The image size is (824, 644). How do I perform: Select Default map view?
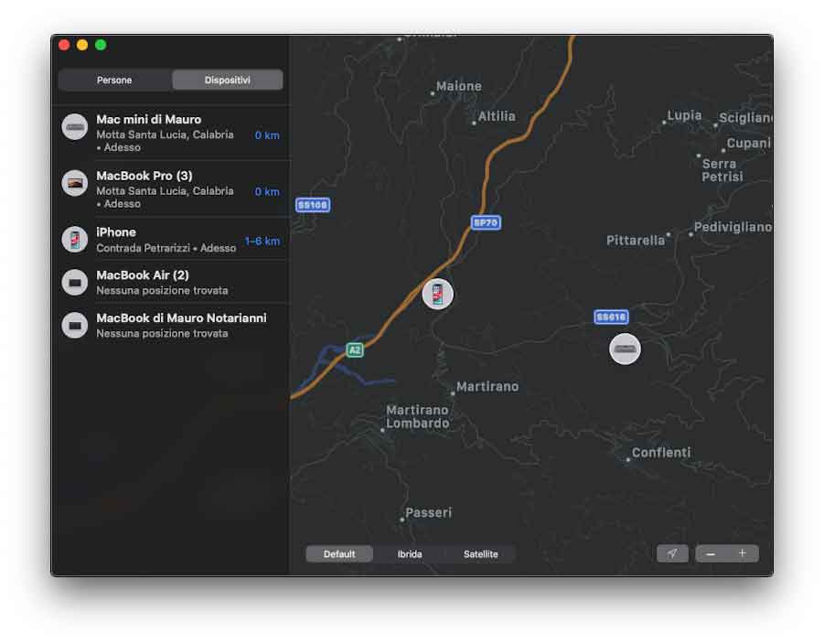coord(339,554)
